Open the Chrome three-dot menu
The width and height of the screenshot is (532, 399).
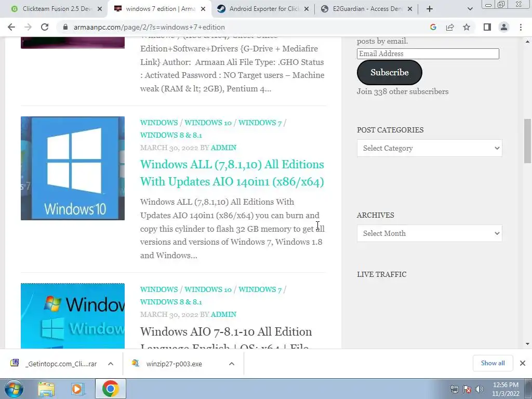pos(521,27)
